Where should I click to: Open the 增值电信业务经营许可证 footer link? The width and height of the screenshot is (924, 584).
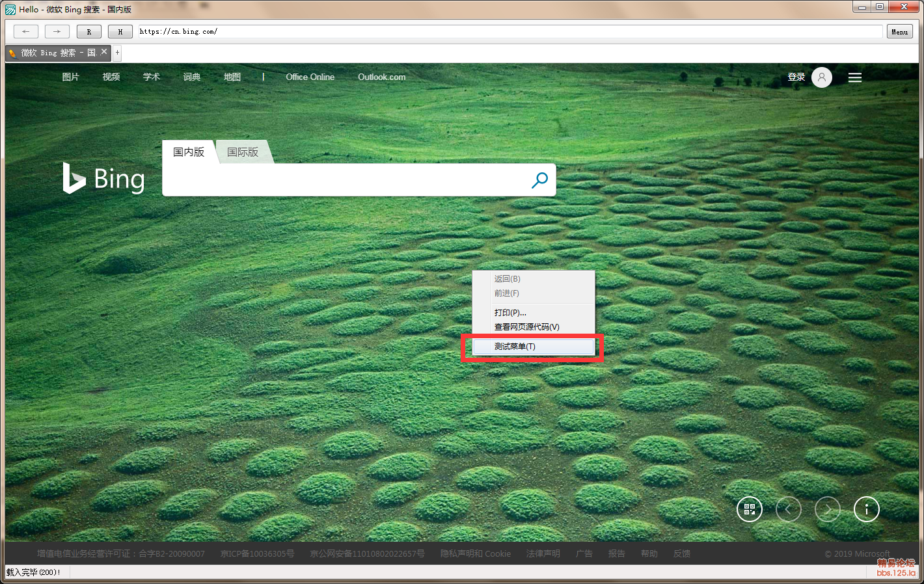point(121,553)
